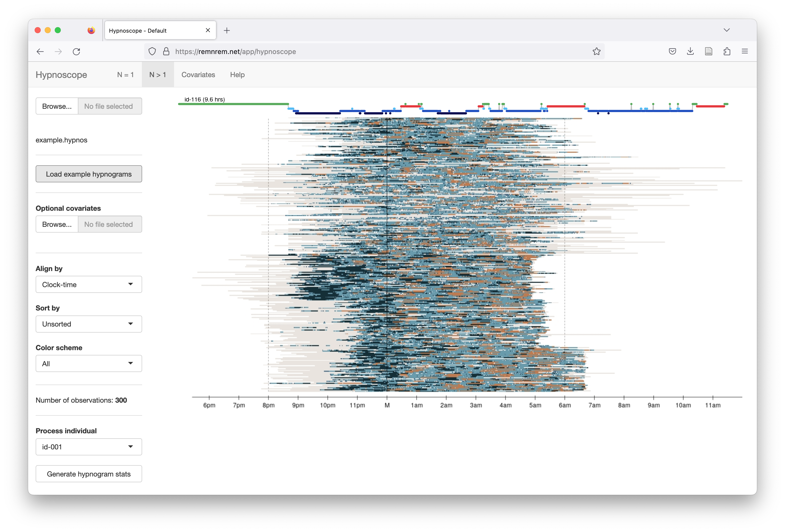Open the Covariates tab
Image resolution: width=785 pixels, height=532 pixels.
pos(198,75)
